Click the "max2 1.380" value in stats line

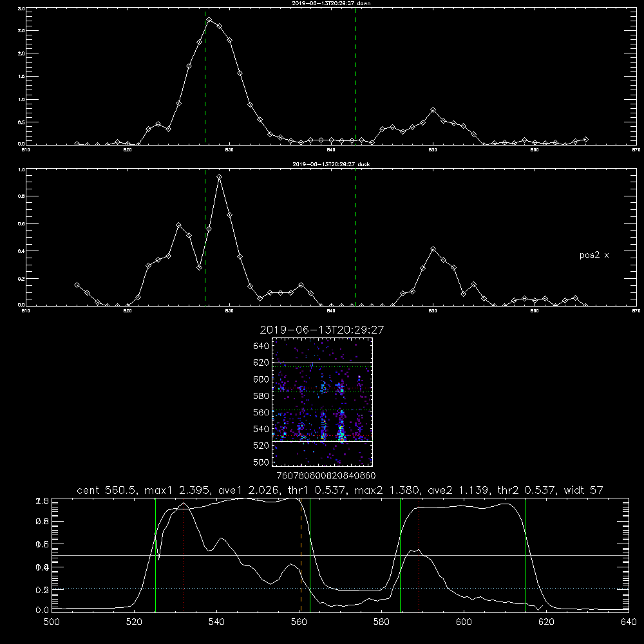387,490
